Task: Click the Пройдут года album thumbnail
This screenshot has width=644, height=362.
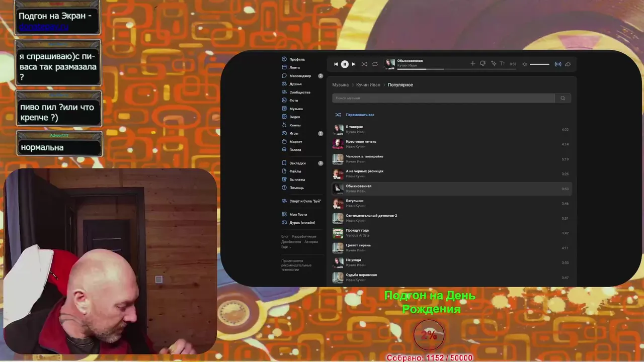Action: (x=338, y=233)
